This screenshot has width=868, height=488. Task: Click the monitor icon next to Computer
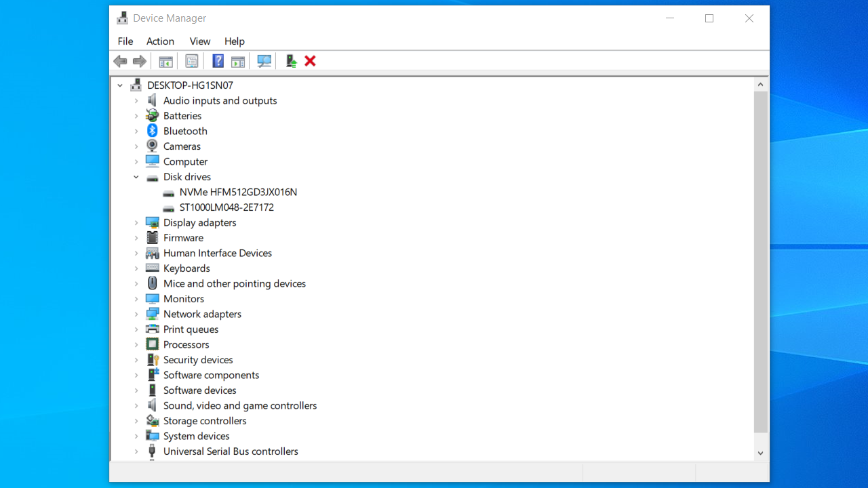(x=153, y=161)
